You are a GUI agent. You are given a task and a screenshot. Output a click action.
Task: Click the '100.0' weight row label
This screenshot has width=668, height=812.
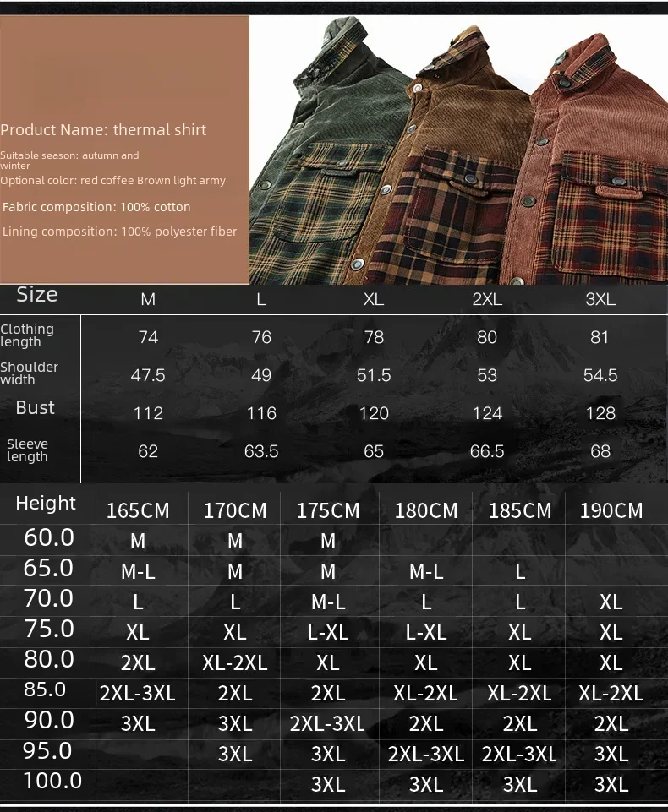point(52,781)
